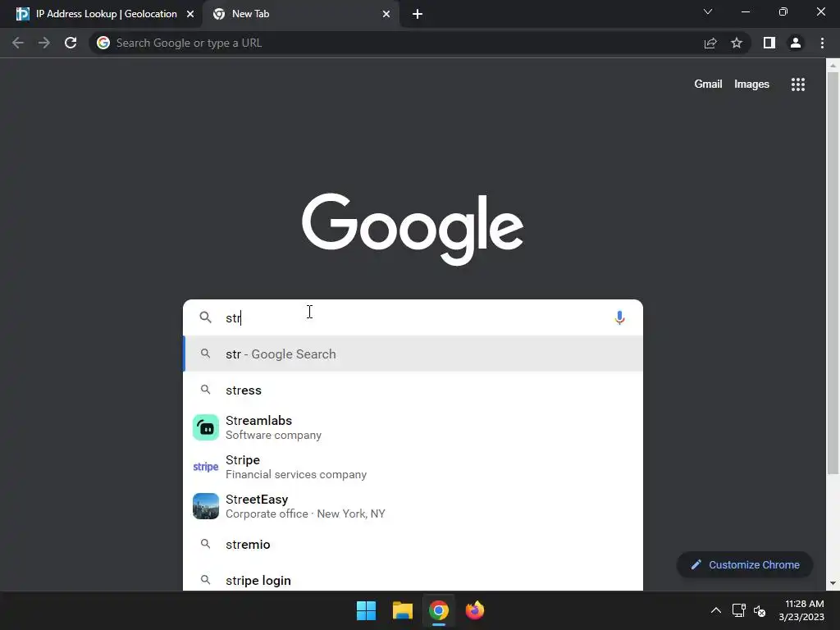This screenshot has height=630, width=840.
Task: Click the Streamlabs suggestion logo
Action: 206,427
